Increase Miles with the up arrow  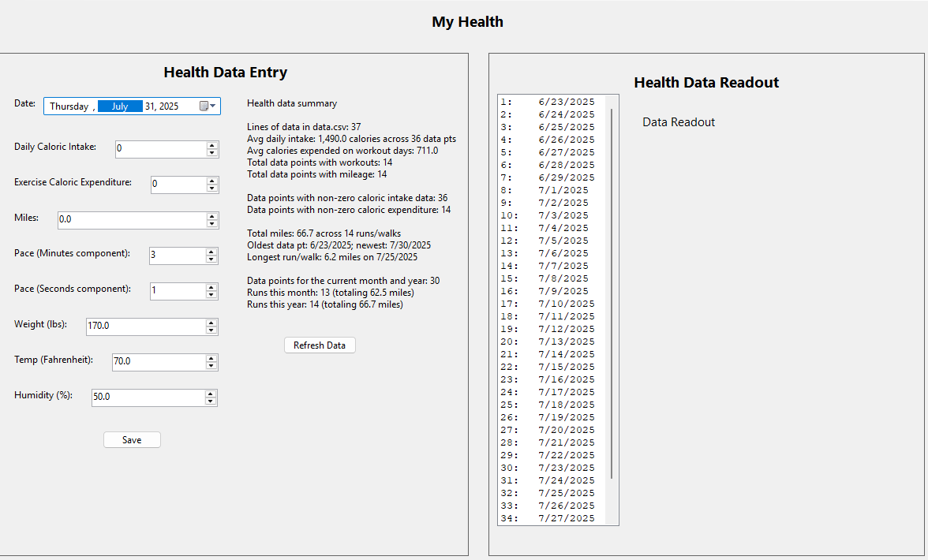click(211, 216)
